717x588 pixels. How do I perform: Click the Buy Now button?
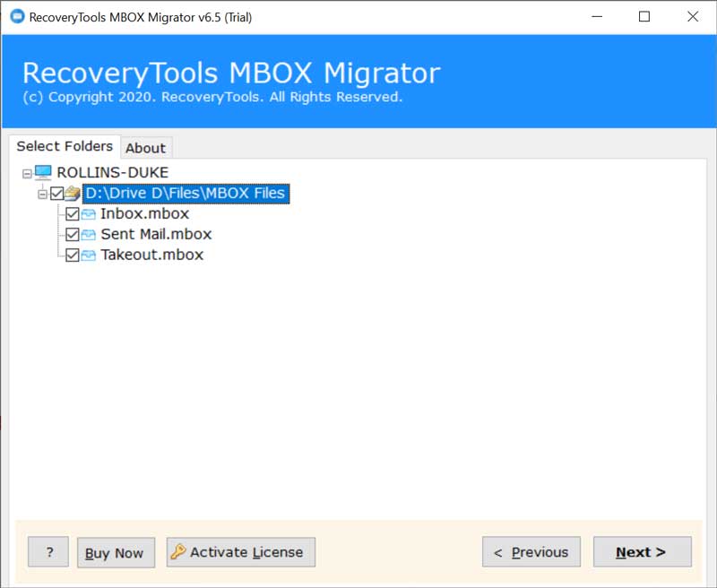[x=117, y=553]
